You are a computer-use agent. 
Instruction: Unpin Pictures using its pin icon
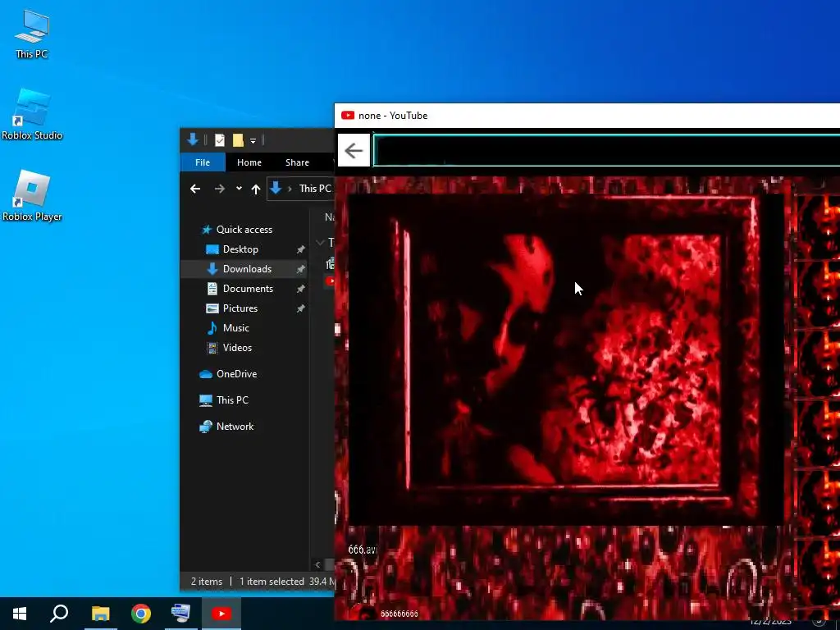click(x=300, y=308)
